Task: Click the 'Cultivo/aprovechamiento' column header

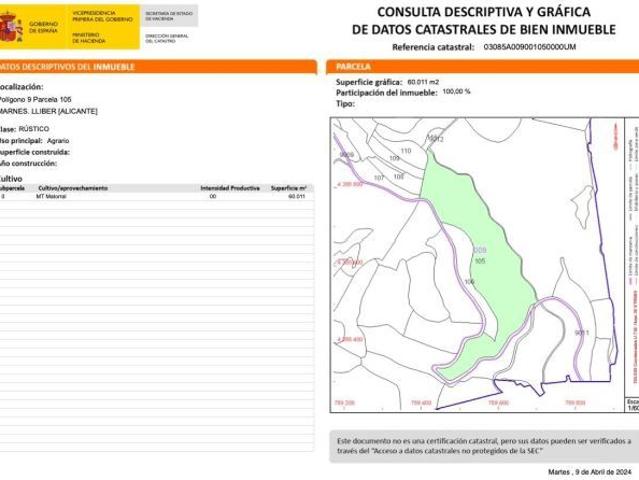Action: pos(73,188)
